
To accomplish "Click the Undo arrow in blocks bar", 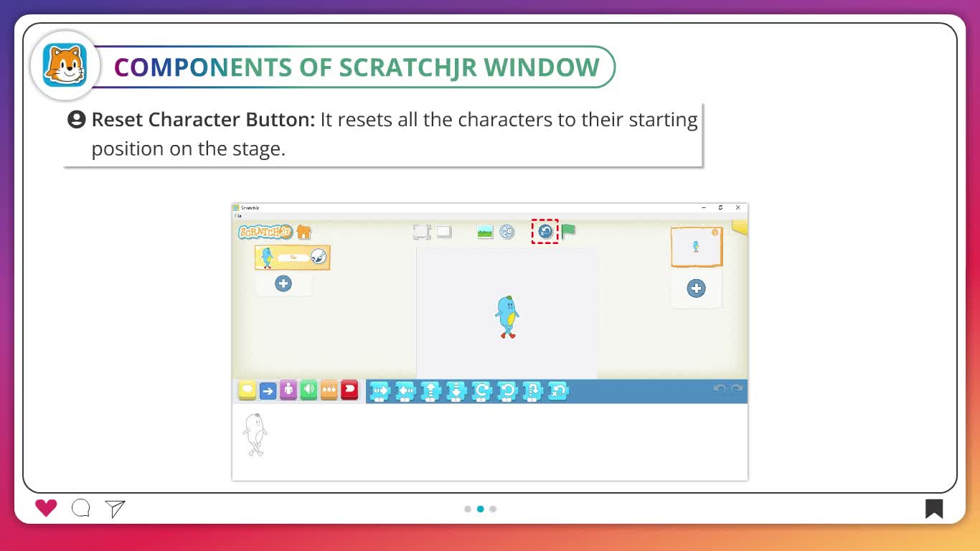I will (x=720, y=389).
